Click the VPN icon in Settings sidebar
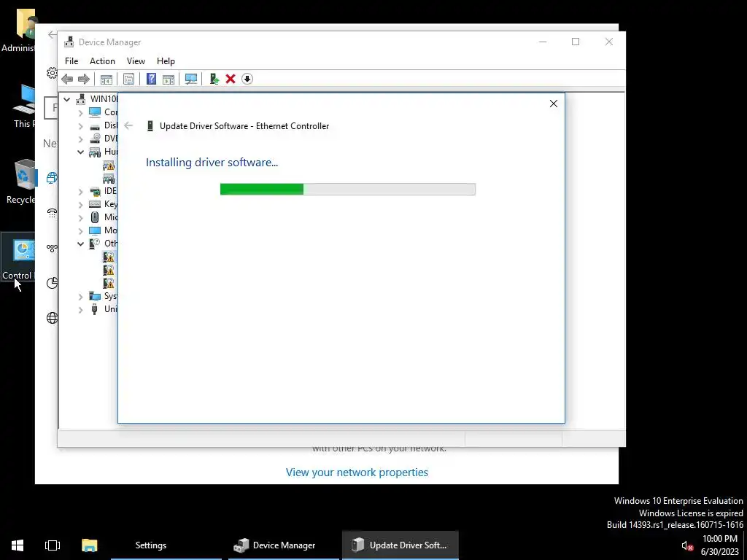Image resolution: width=747 pixels, height=560 pixels. tap(52, 248)
